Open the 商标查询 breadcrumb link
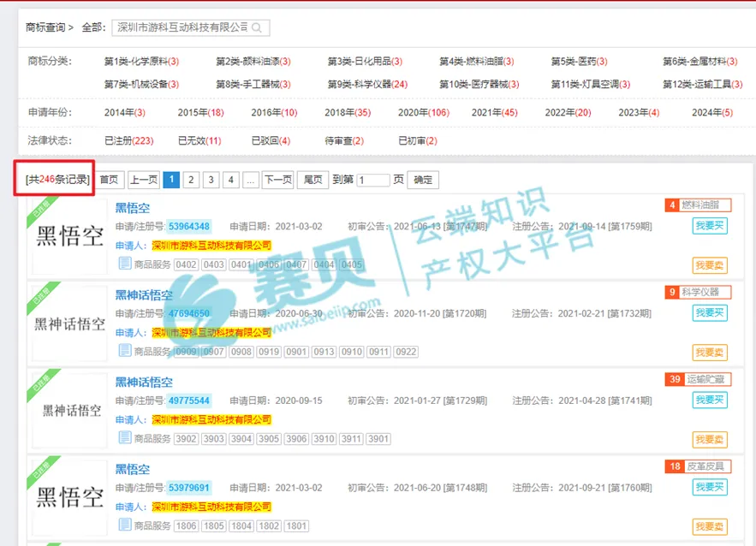Viewport: 756px width, 546px height. (45, 27)
